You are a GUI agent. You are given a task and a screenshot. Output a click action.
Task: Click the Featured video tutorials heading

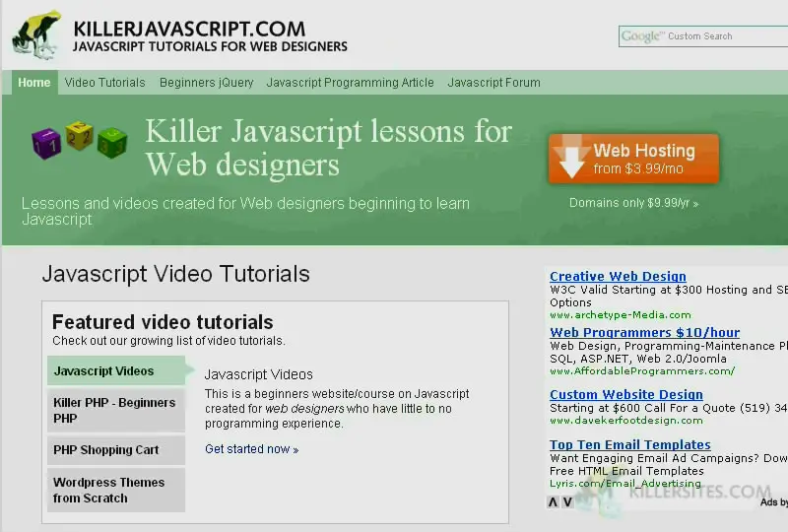click(x=163, y=322)
